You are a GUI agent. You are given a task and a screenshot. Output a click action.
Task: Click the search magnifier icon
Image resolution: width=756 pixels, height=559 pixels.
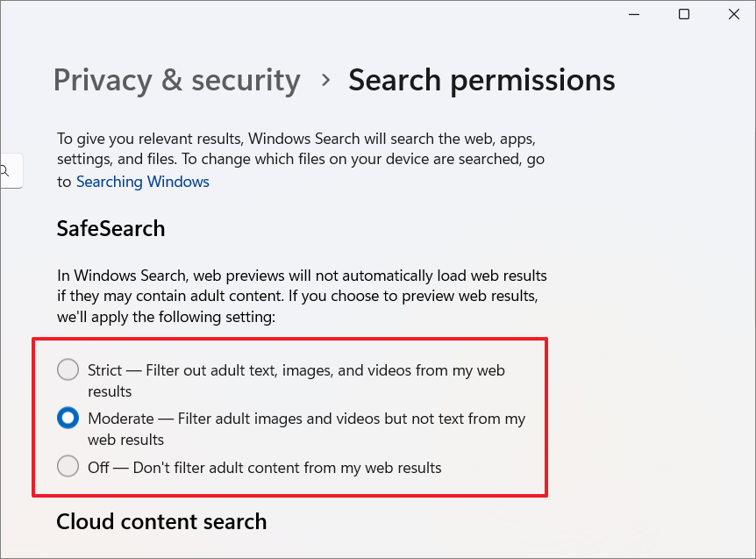click(x=4, y=170)
